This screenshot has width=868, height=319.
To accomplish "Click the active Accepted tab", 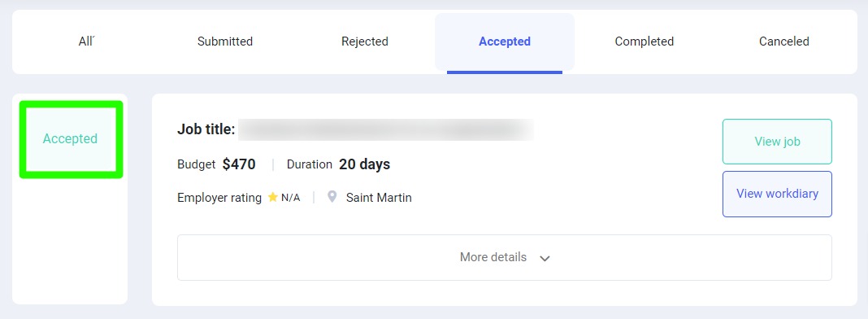I will pyautogui.click(x=505, y=42).
